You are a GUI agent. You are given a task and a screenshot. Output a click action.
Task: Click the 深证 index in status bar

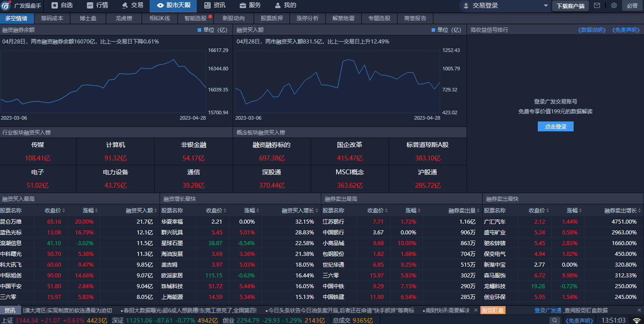point(165,320)
